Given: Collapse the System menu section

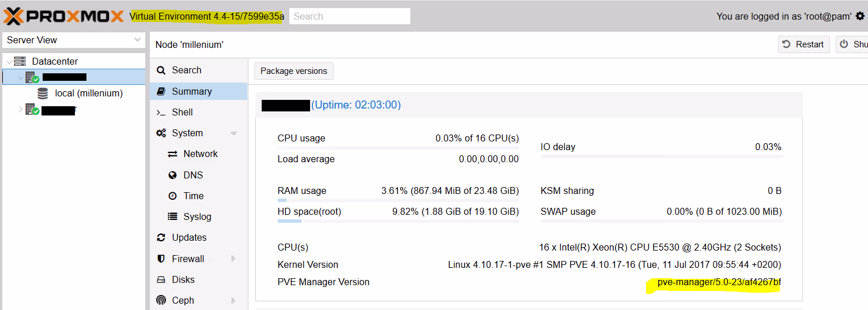Looking at the screenshot, I should click(x=233, y=133).
